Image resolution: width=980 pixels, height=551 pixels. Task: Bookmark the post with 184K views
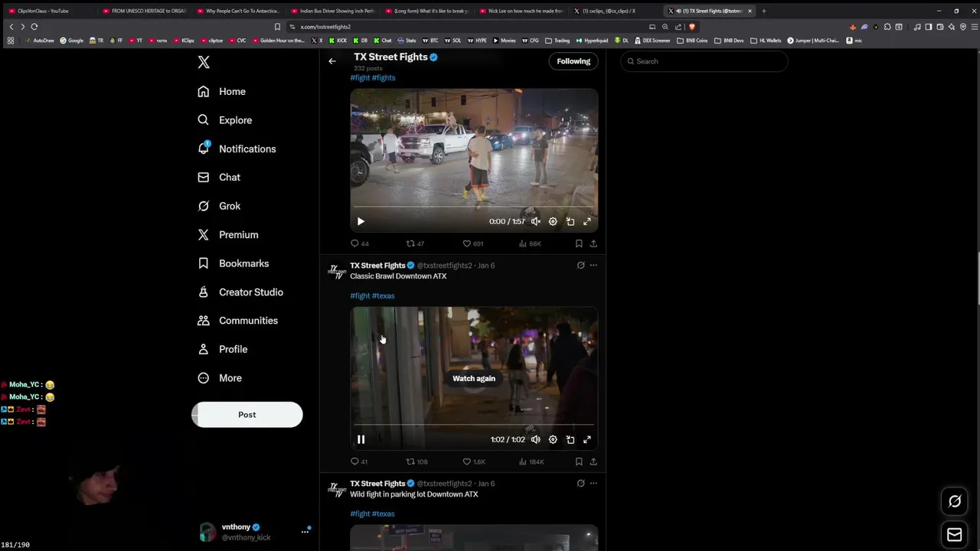(x=579, y=461)
